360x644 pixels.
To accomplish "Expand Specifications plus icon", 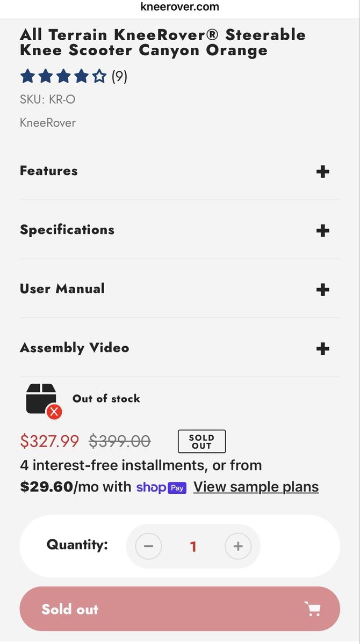I will (322, 231).
